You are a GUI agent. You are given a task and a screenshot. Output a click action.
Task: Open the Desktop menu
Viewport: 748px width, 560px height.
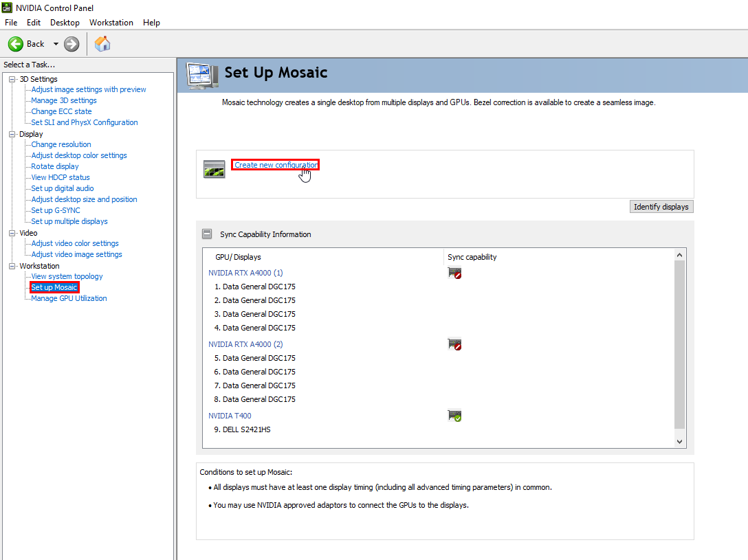tap(65, 23)
